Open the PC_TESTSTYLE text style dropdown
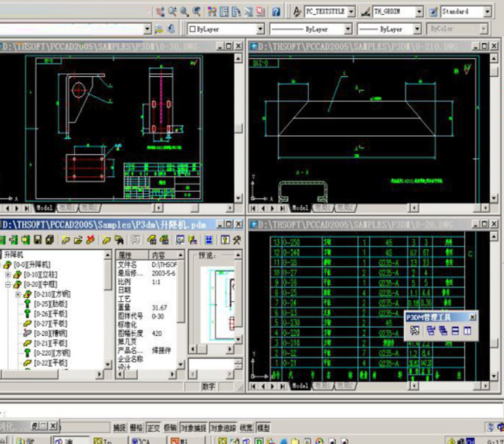This screenshot has width=504, height=444. point(351,12)
